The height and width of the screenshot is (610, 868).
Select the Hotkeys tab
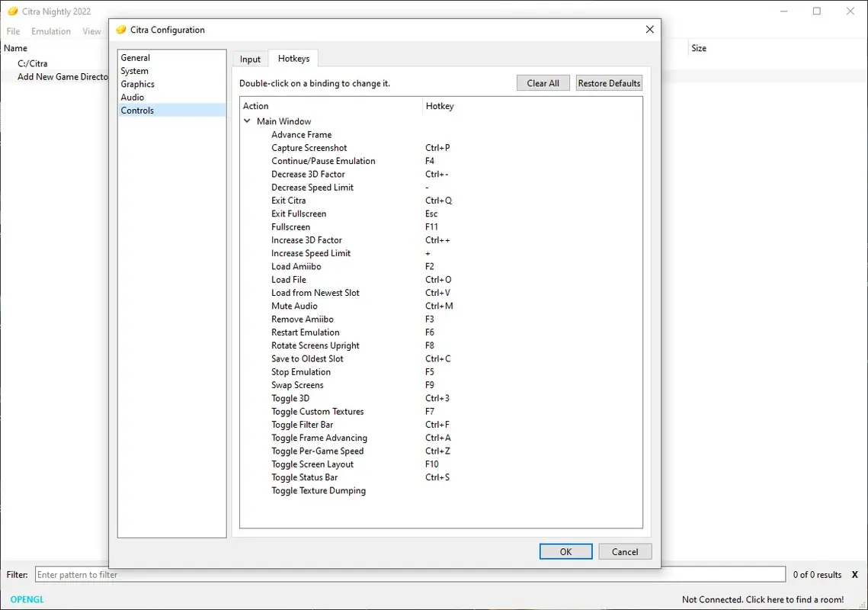[293, 58]
